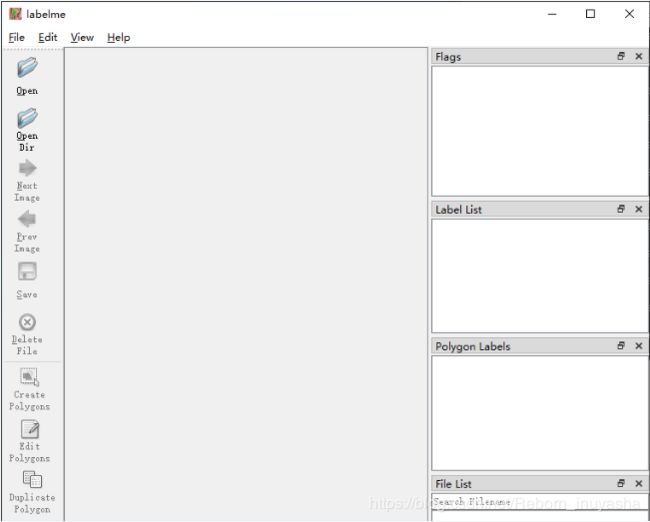Undock the Label List panel
The image size is (650, 522).
(x=621, y=210)
